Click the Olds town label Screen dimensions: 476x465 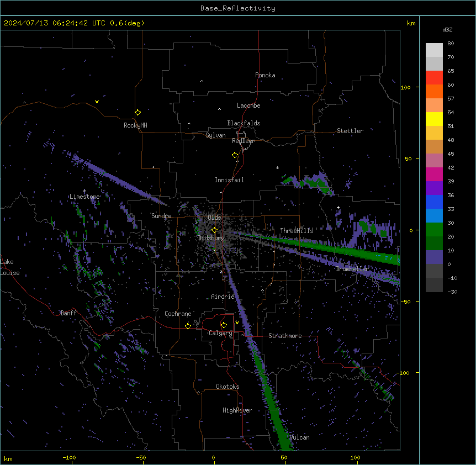[214, 218]
